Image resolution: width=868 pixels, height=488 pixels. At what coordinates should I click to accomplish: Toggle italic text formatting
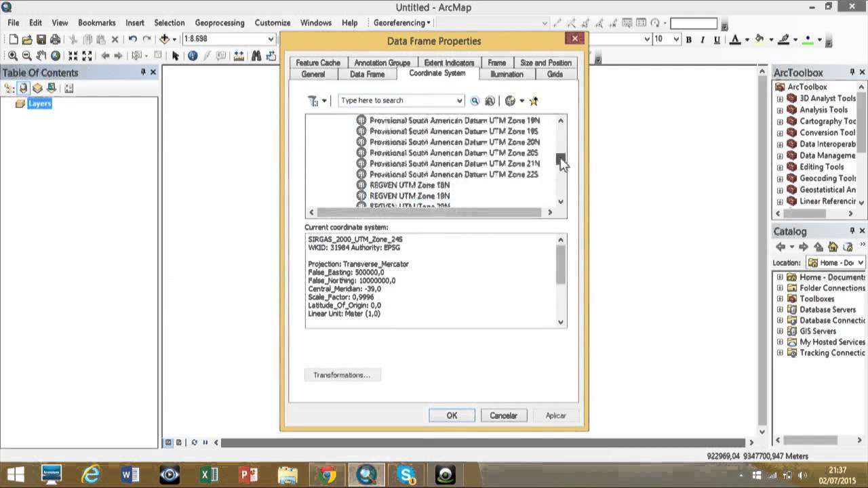coord(703,40)
